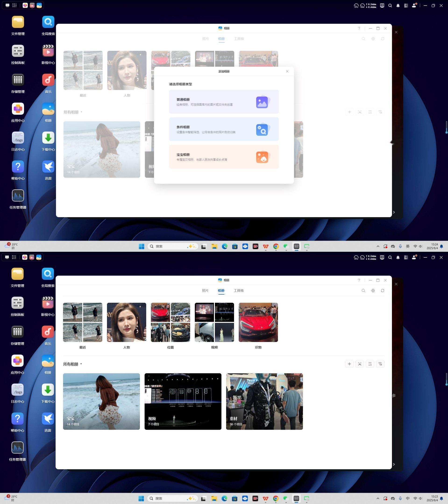The width and height of the screenshot is (448, 504).
Task: Expand 所有相册 dropdown in undimmed window
Action: [73, 364]
